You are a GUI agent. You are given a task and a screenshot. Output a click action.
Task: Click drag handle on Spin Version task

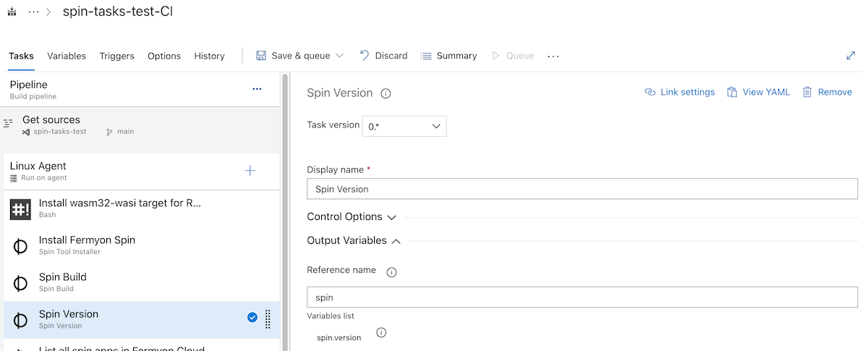(x=268, y=319)
